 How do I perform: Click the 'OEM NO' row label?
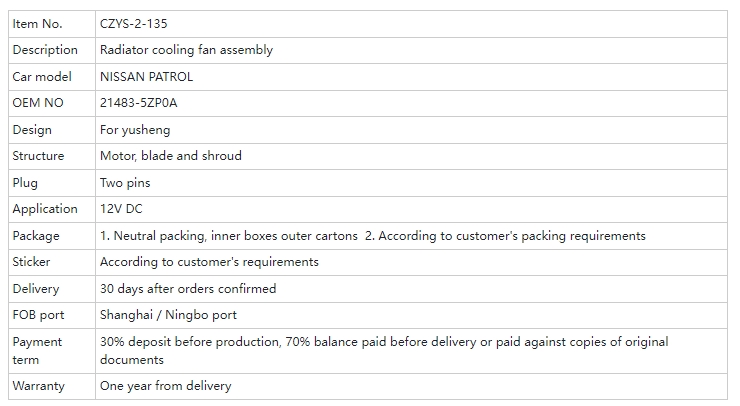click(38, 103)
